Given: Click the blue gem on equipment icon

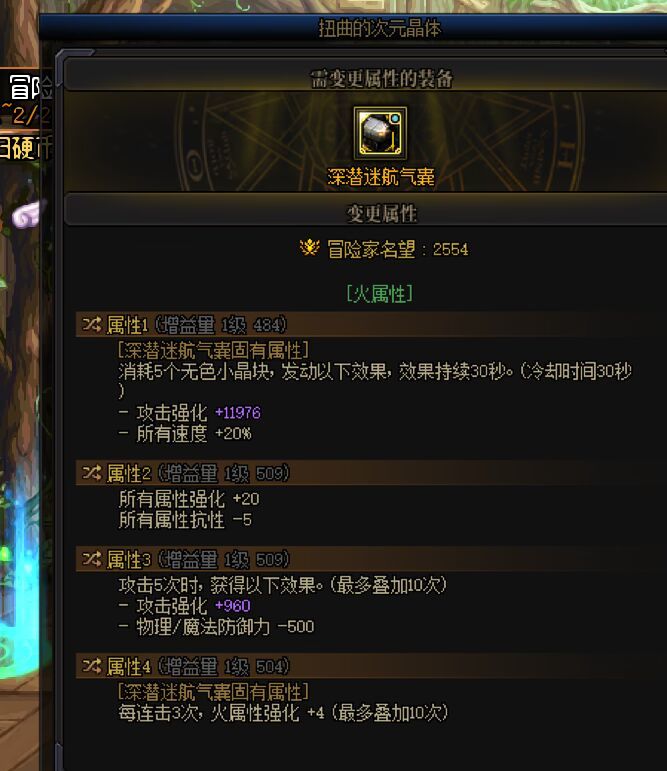Looking at the screenshot, I should point(395,119).
